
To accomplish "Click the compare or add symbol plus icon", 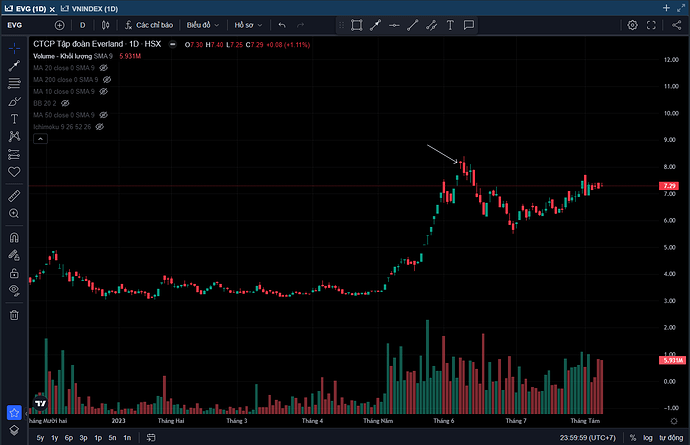I will point(59,25).
